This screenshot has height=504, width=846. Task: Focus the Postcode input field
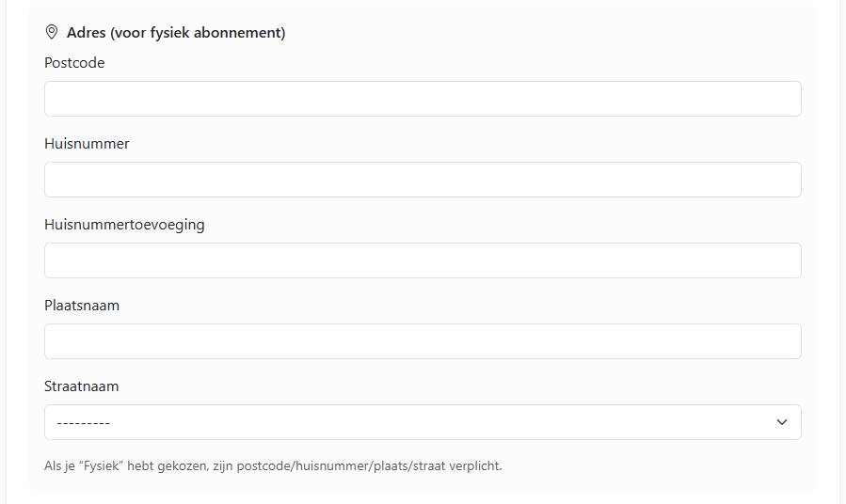(x=423, y=99)
